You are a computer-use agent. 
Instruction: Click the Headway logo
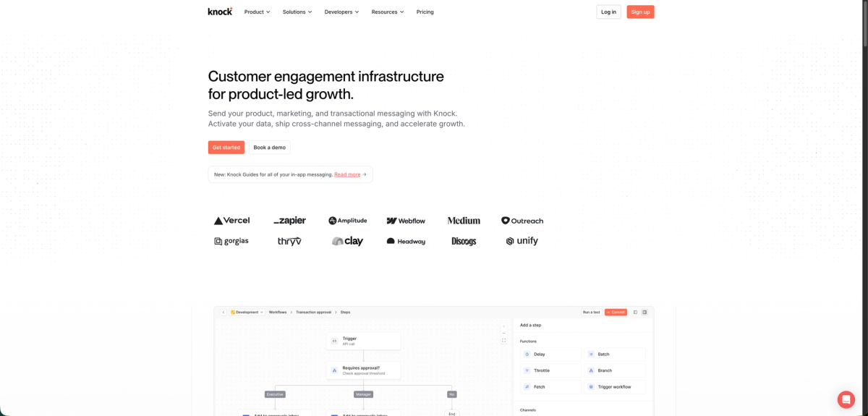406,241
